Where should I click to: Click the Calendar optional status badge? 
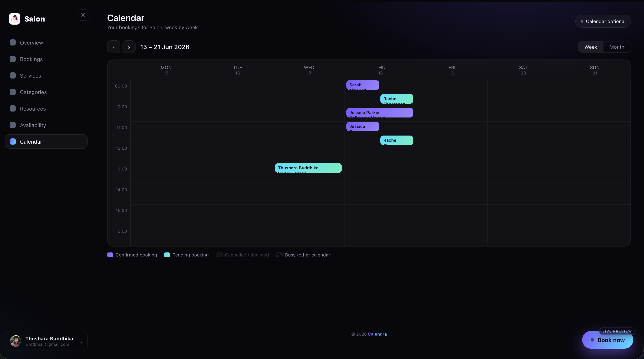point(603,21)
